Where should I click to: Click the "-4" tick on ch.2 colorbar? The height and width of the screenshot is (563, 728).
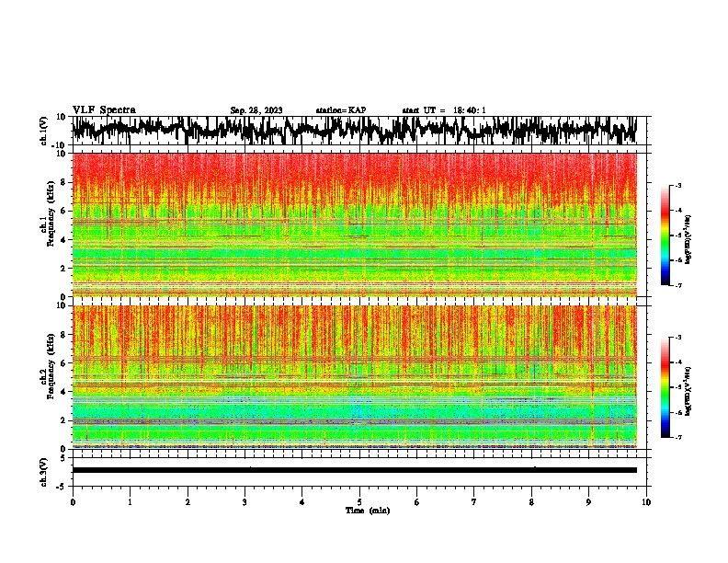pos(678,362)
